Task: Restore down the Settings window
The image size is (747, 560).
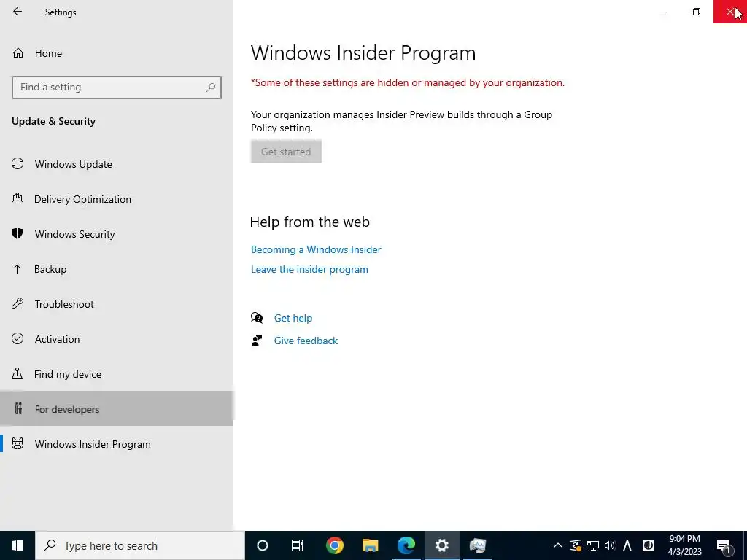Action: pos(697,12)
